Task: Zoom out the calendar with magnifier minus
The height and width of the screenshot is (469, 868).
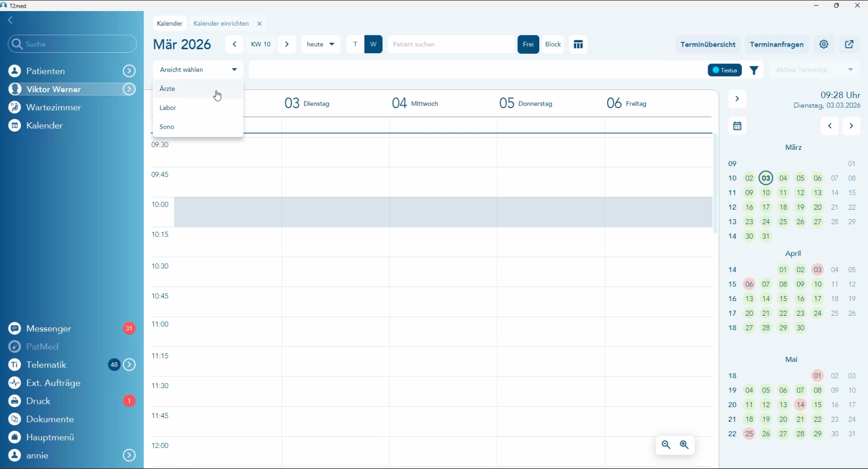Action: (x=666, y=445)
